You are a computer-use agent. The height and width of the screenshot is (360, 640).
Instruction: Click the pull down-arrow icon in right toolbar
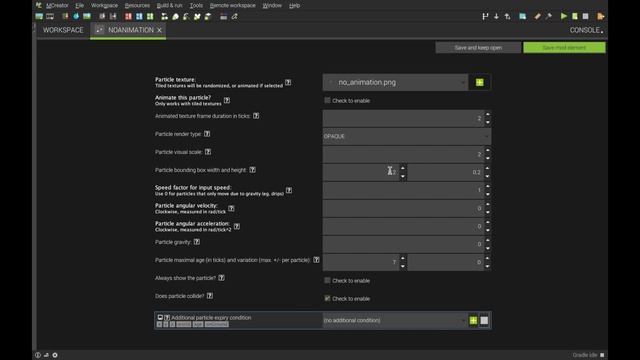(x=496, y=16)
